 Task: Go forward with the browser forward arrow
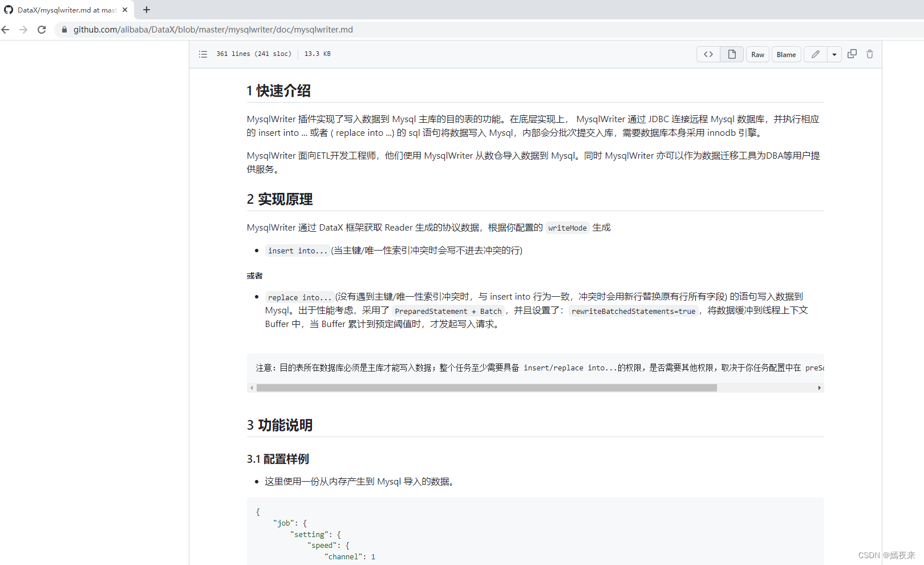click(x=23, y=30)
